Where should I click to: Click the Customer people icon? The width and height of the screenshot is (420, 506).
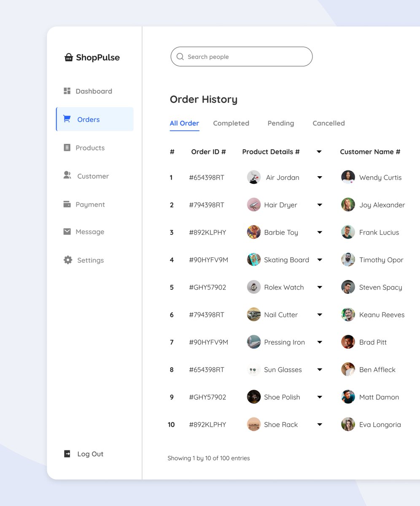click(67, 175)
